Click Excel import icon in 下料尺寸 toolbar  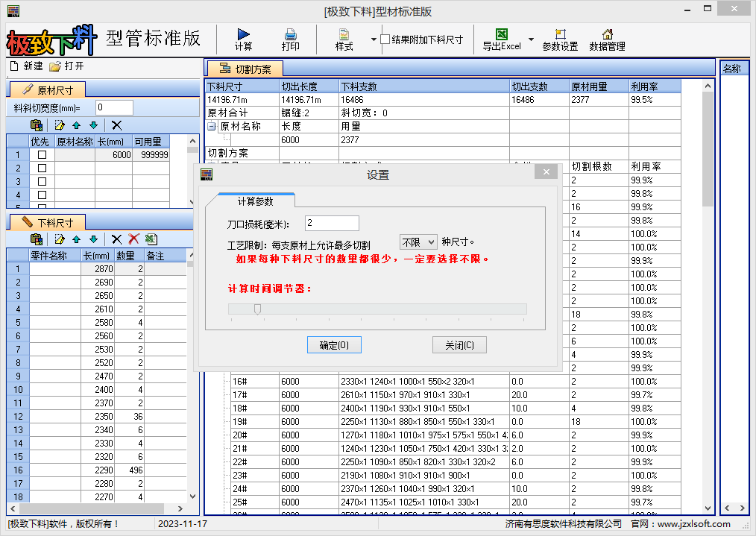[x=151, y=239]
